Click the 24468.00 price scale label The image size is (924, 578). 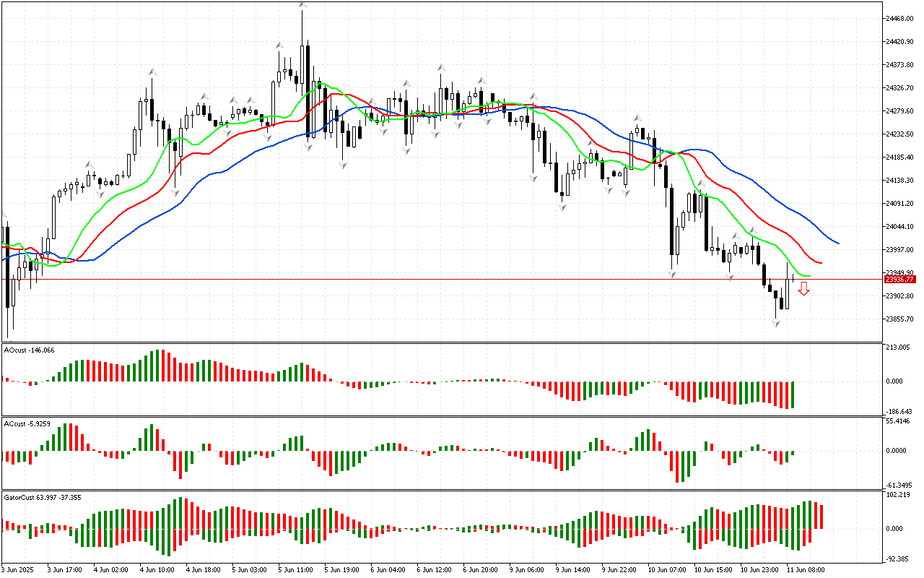[899, 19]
